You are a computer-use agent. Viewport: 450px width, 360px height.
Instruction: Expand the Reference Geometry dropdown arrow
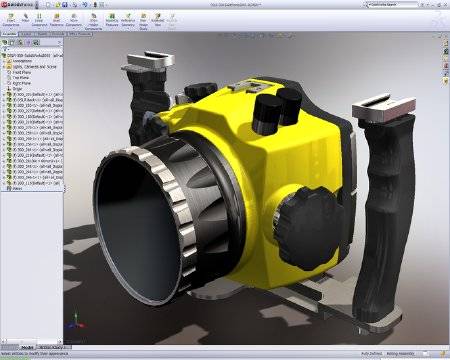[128, 29]
